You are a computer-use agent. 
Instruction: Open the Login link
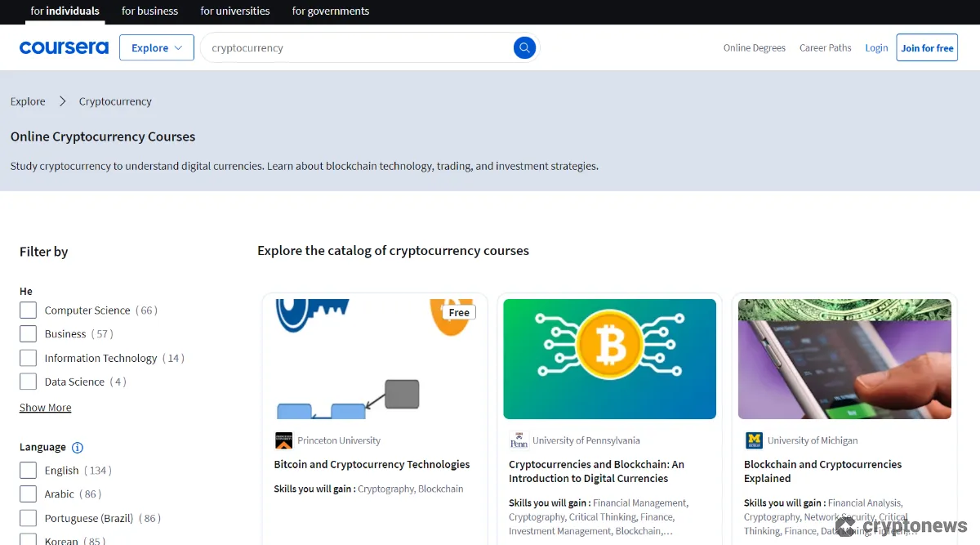coord(876,47)
